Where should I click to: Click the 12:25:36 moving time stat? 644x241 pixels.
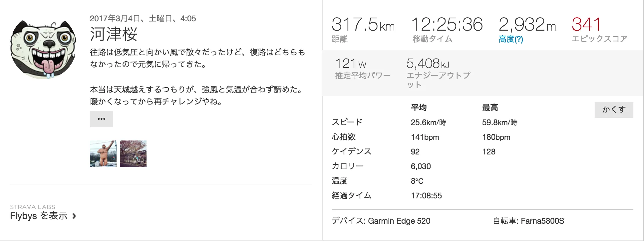coord(447,25)
